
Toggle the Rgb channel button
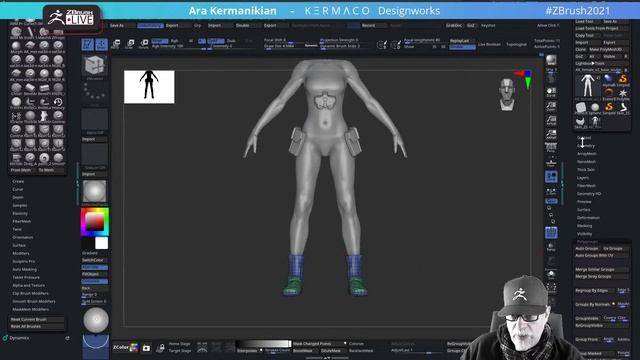(x=175, y=41)
